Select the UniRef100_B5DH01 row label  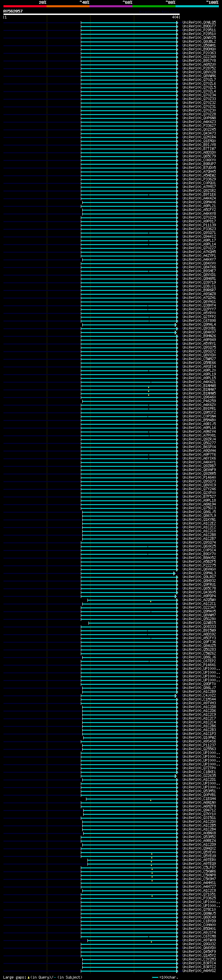pos(199,929)
